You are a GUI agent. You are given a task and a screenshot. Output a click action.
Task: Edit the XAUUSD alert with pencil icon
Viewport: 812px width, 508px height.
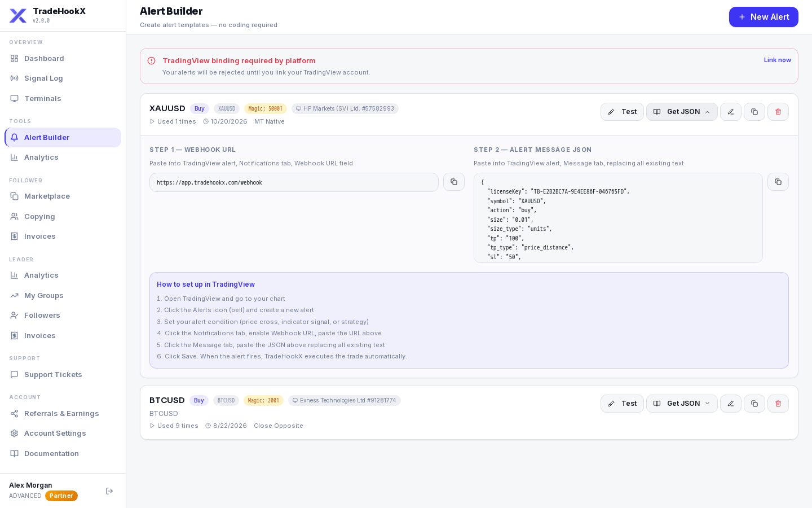(731, 112)
